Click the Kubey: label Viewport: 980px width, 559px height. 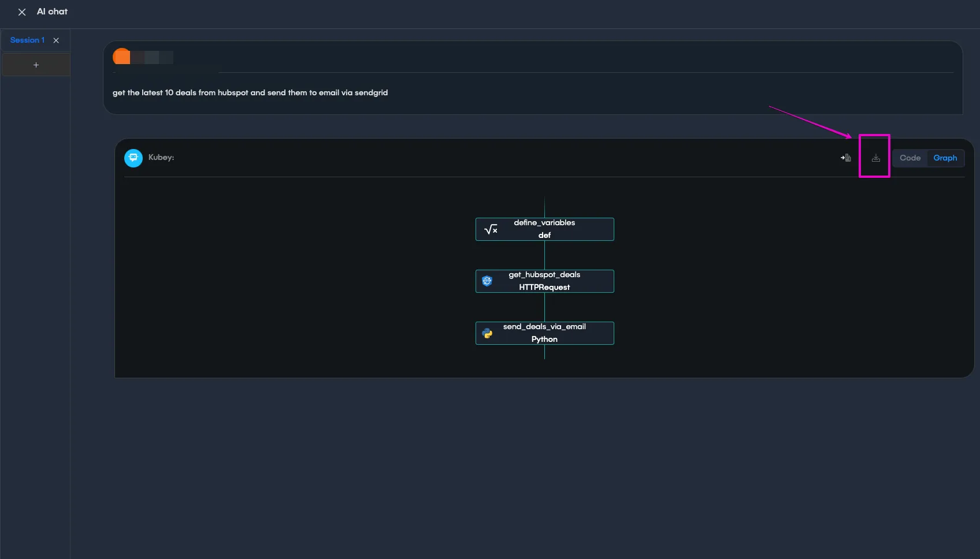click(161, 157)
